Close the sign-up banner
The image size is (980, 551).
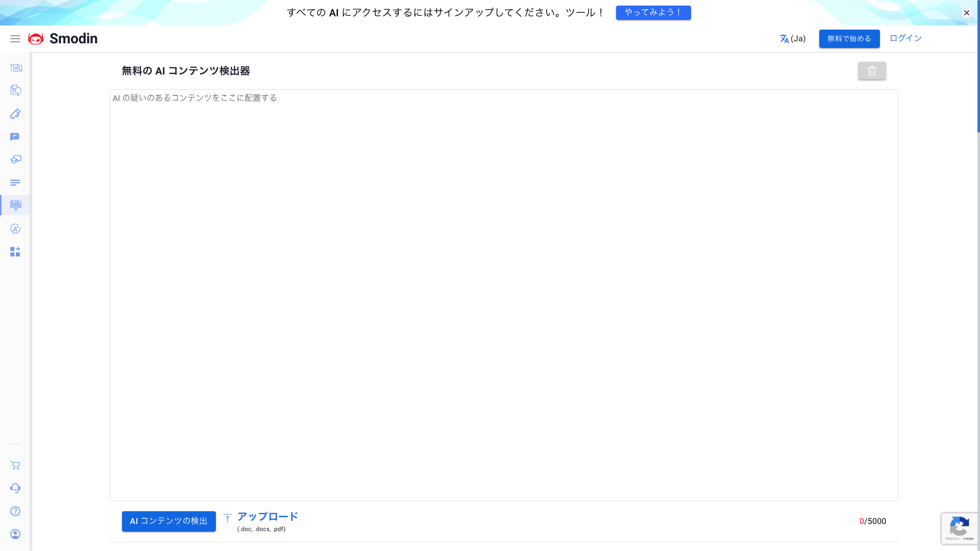pos(967,13)
